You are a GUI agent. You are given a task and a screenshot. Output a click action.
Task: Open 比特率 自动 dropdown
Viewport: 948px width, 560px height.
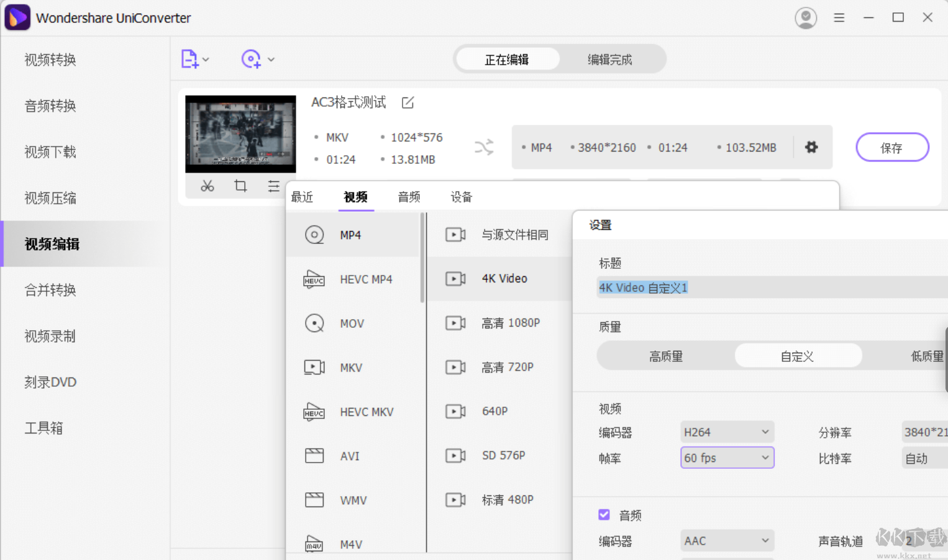[x=924, y=458]
